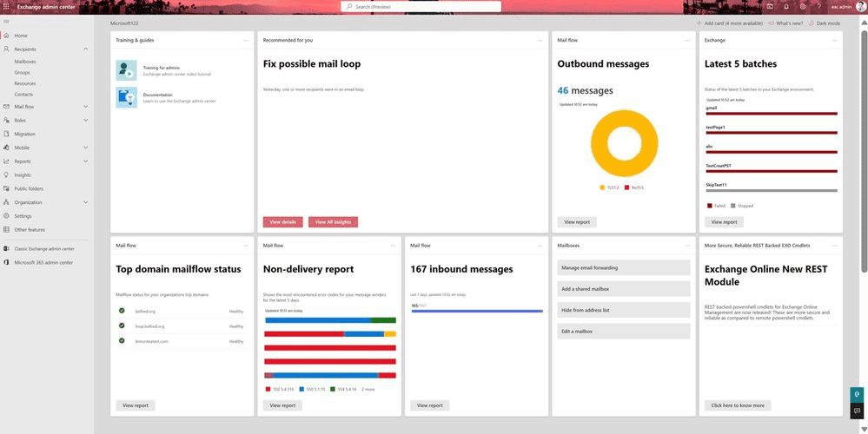The image size is (868, 434).
Task: Click here to know more button
Action: pyautogui.click(x=738, y=405)
